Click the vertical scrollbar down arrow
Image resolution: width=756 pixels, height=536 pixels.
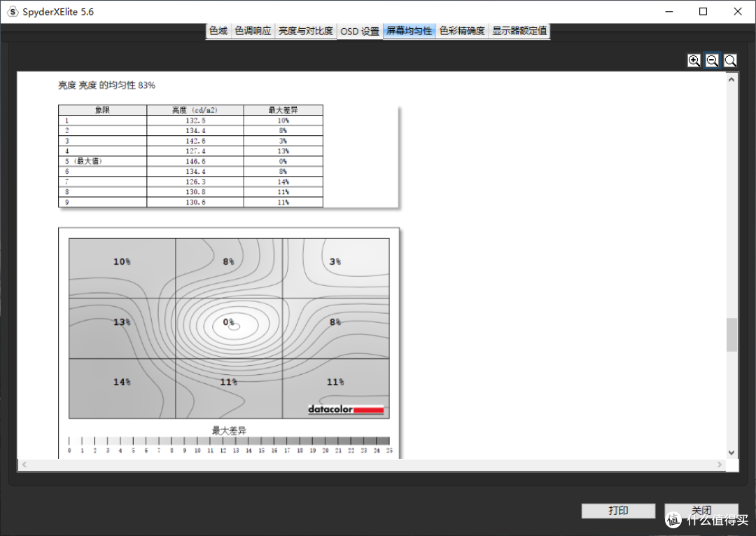click(731, 453)
